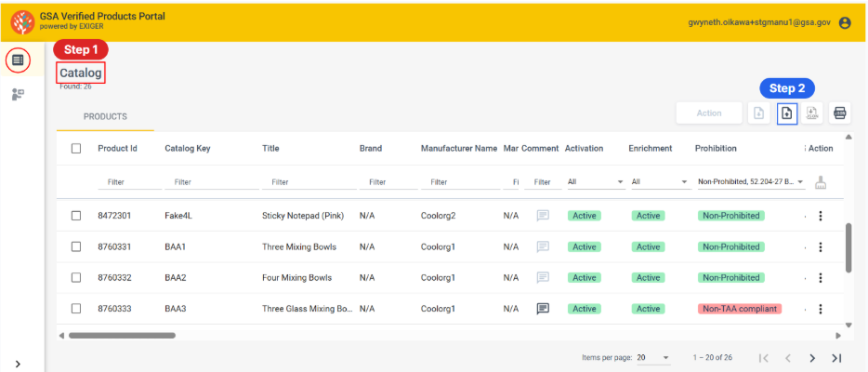Screen dimensions: 868x372
Task: Click the GSA portal logo
Action: [22, 21]
